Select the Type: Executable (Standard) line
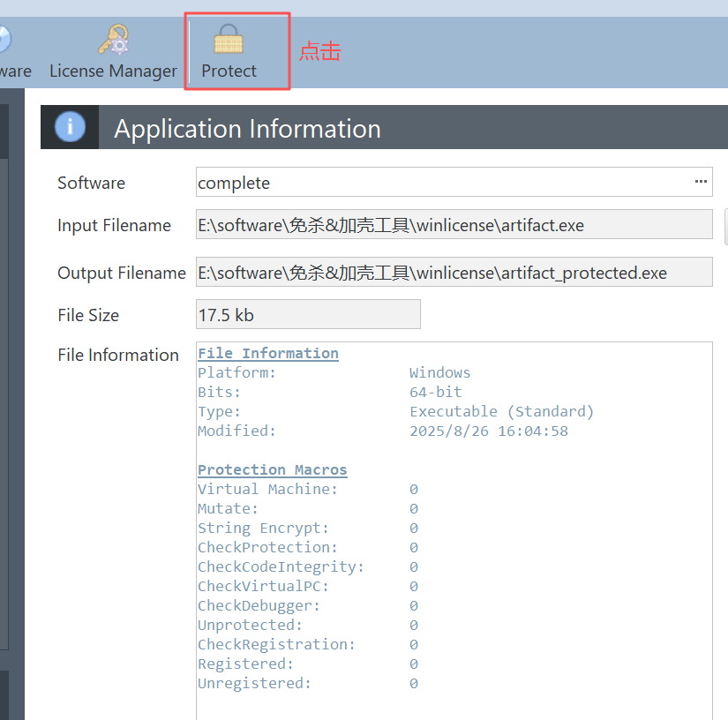This screenshot has height=720, width=728. point(396,412)
